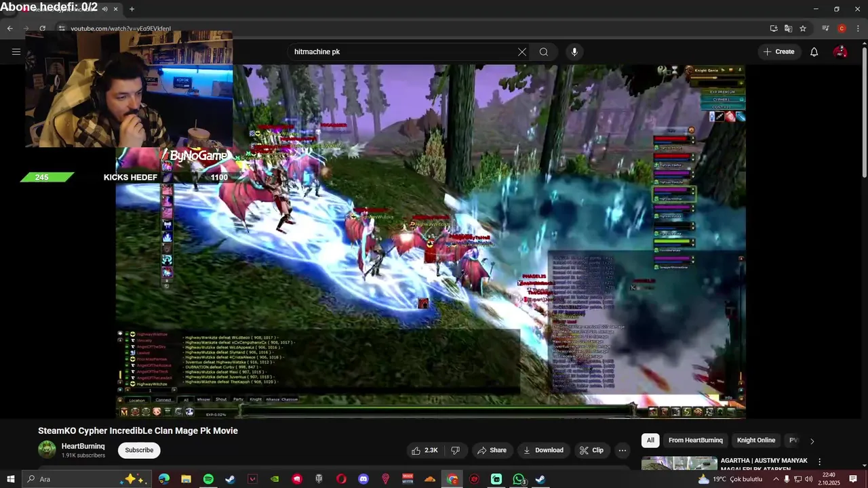This screenshot has width=868, height=488.
Task: Open YouTube notifications bell
Action: pyautogui.click(x=814, y=52)
